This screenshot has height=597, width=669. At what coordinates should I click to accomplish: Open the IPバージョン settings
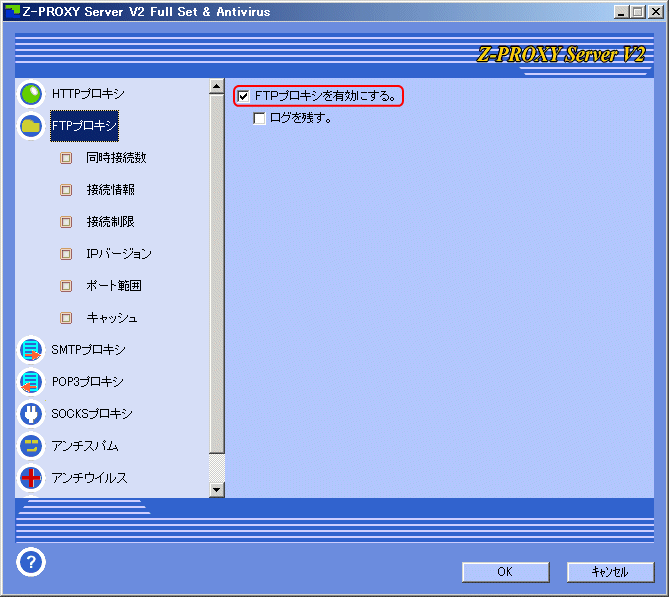pyautogui.click(x=119, y=254)
